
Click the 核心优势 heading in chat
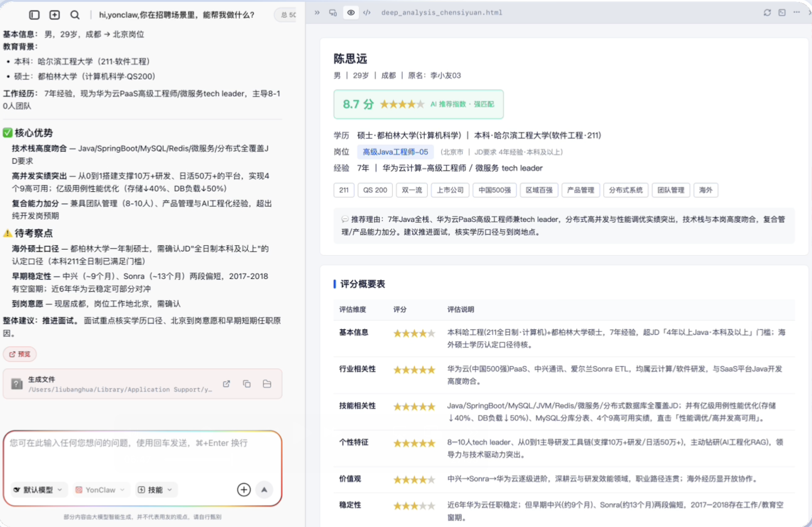(x=34, y=133)
